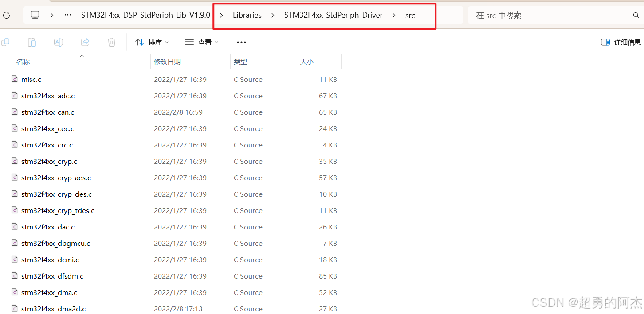Click the file icon of stm32f4xx_crc.c

tap(15, 145)
